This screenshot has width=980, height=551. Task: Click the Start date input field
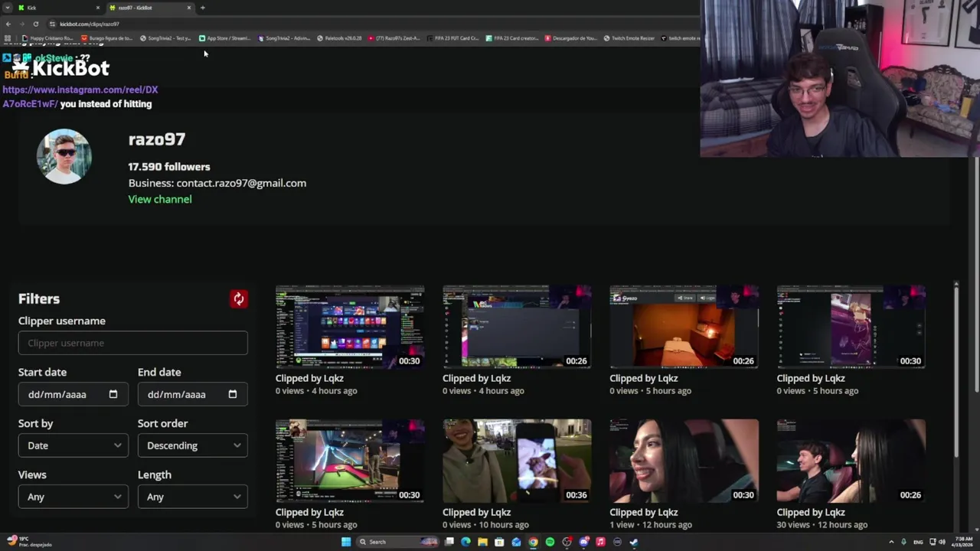[x=73, y=394]
